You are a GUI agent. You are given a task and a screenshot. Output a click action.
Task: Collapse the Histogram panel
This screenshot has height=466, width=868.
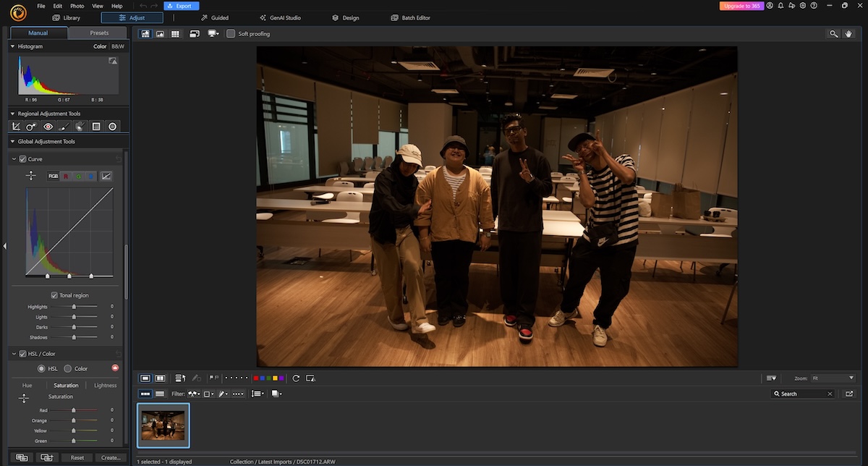click(11, 46)
